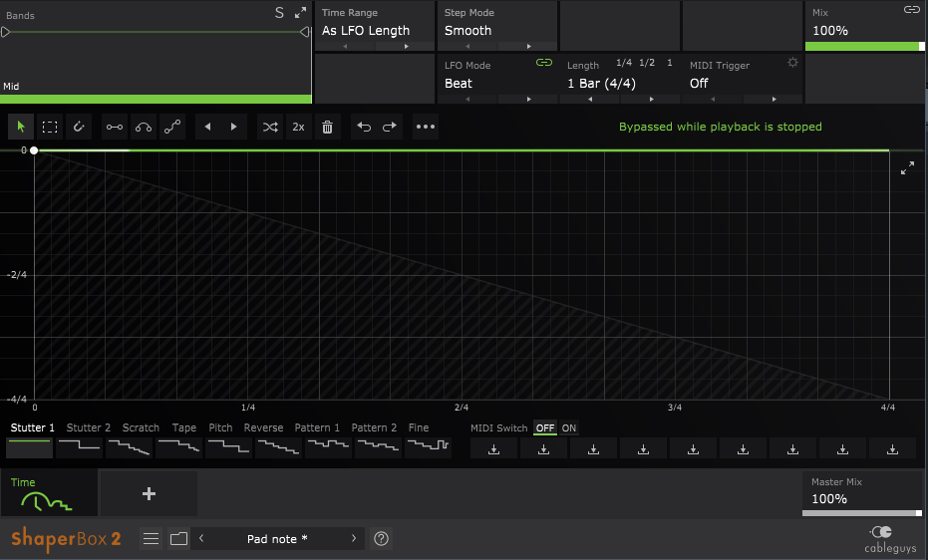Add a new shaper with plus
This screenshot has height=560, width=928.
[x=149, y=494]
